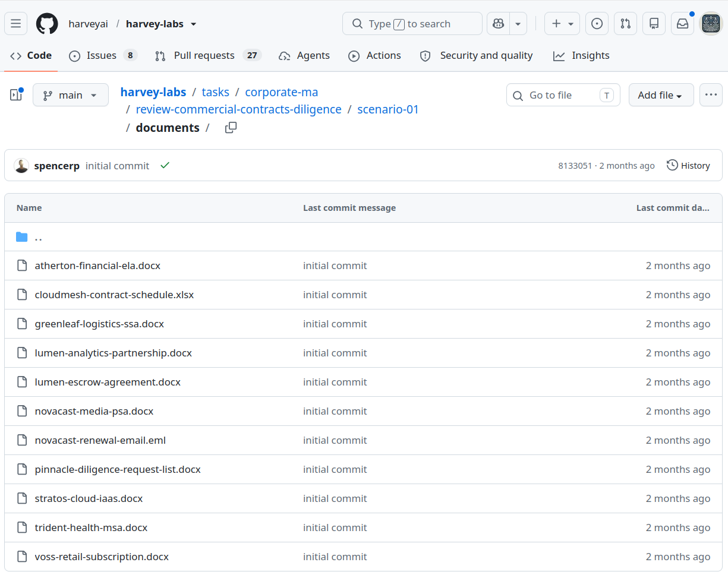
Task: Open the user avatar menu
Action: coord(711,24)
